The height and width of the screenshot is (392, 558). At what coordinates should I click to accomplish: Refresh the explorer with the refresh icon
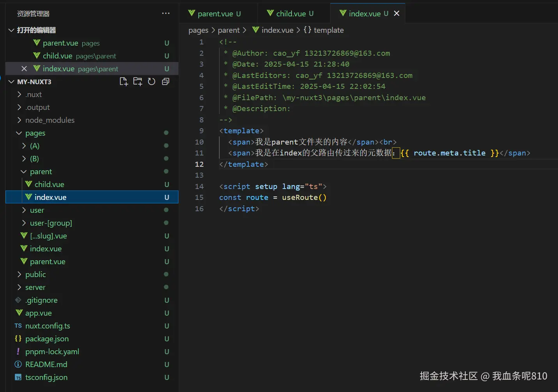152,81
